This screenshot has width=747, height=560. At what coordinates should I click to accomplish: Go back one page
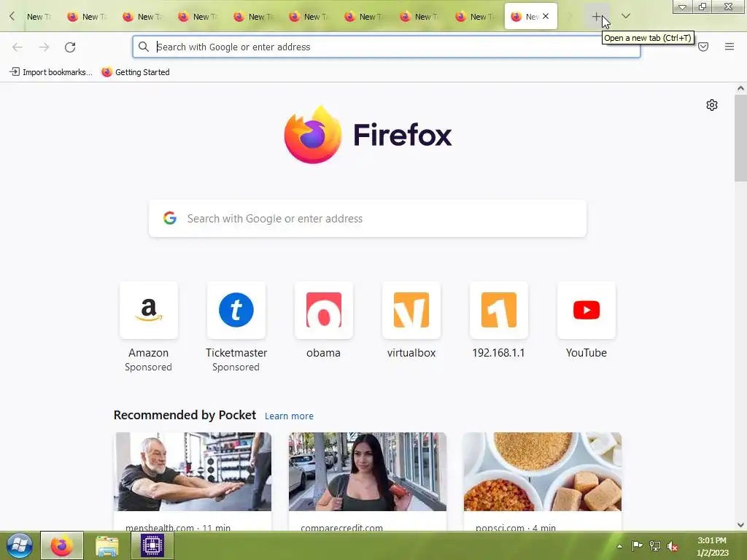[18, 47]
